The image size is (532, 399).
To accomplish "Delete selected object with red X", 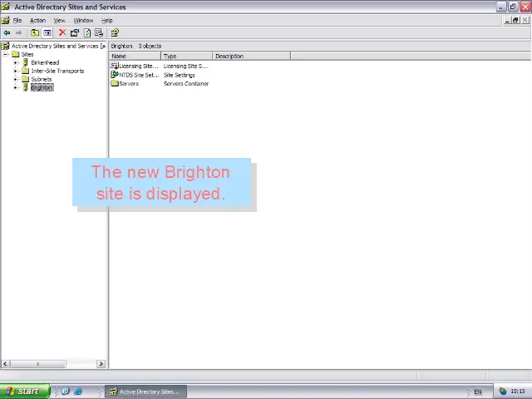I will click(62, 32).
